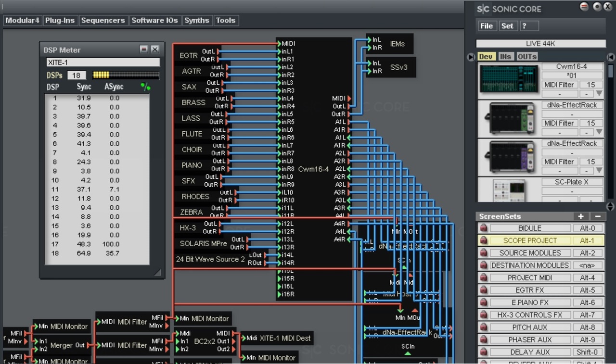Expand the first dNa-EffectRack dropdown triangle

coord(599,132)
